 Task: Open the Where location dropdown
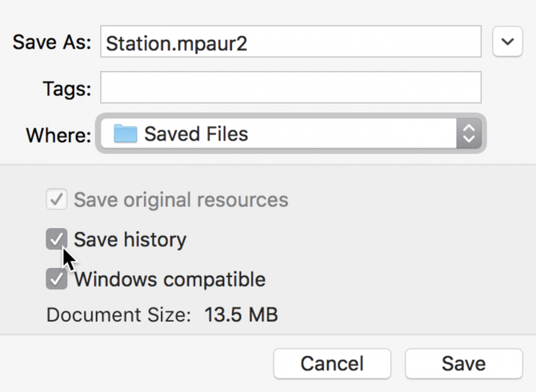pyautogui.click(x=291, y=134)
